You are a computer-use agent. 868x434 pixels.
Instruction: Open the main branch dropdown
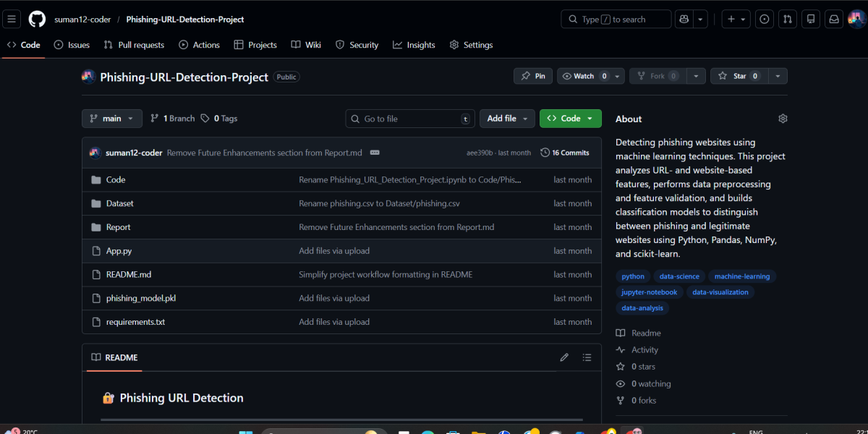pyautogui.click(x=112, y=119)
